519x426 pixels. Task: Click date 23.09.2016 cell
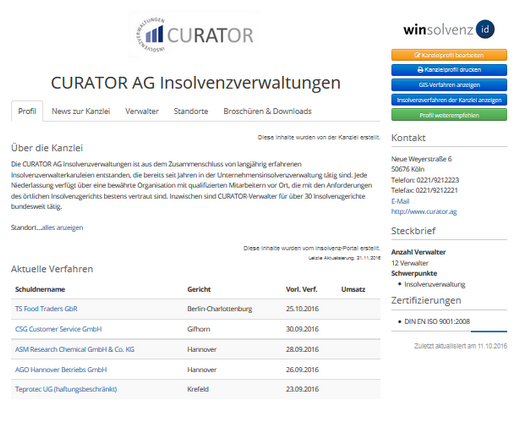(302, 389)
